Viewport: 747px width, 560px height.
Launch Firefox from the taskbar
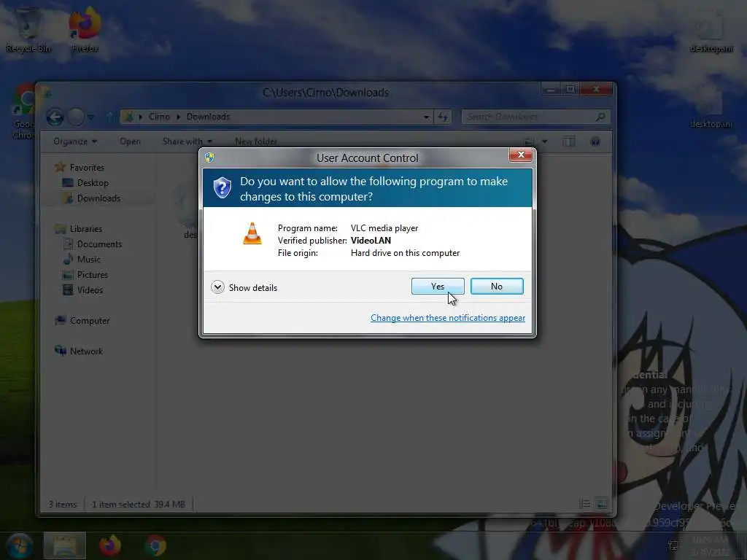click(x=110, y=545)
